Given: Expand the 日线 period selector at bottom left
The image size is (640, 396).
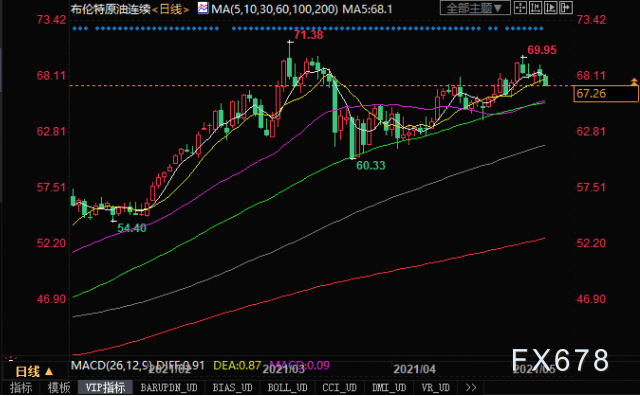Looking at the screenshot, I should click(34, 372).
